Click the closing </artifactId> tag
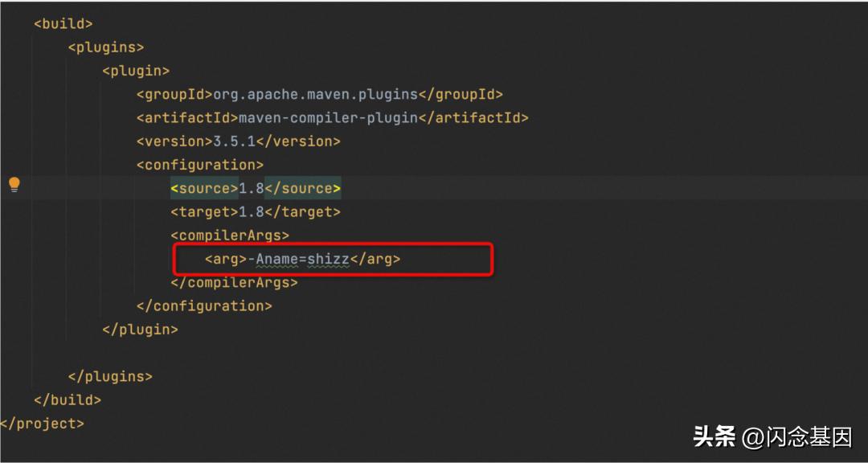Viewport: 868px width, 463px height. tap(473, 118)
